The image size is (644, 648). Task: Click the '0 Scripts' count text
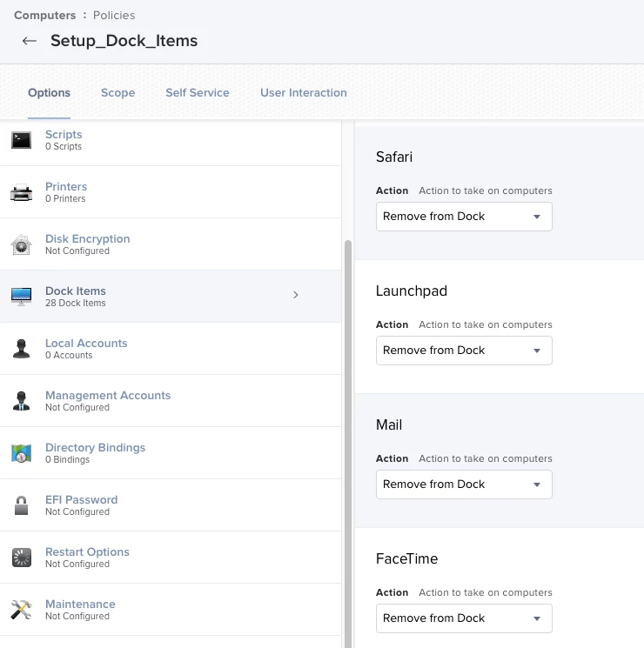(64, 146)
